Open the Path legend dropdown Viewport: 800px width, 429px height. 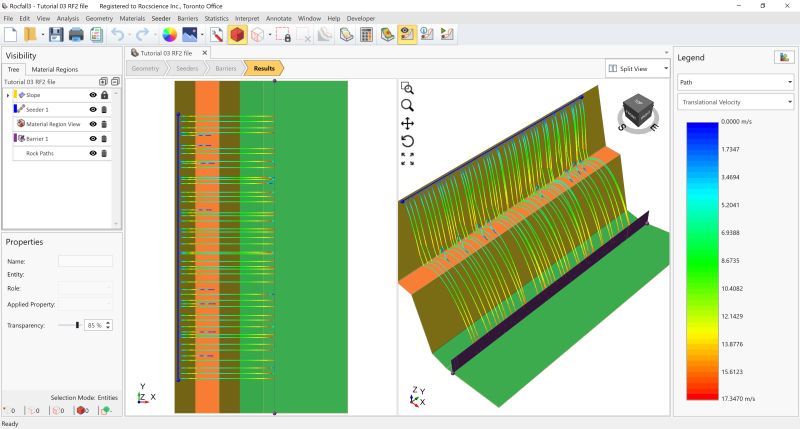click(x=735, y=82)
